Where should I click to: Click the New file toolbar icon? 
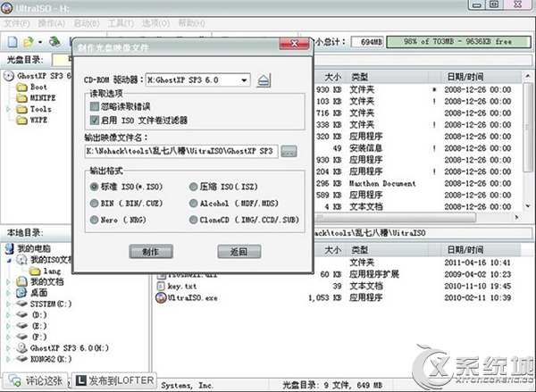click(x=13, y=42)
